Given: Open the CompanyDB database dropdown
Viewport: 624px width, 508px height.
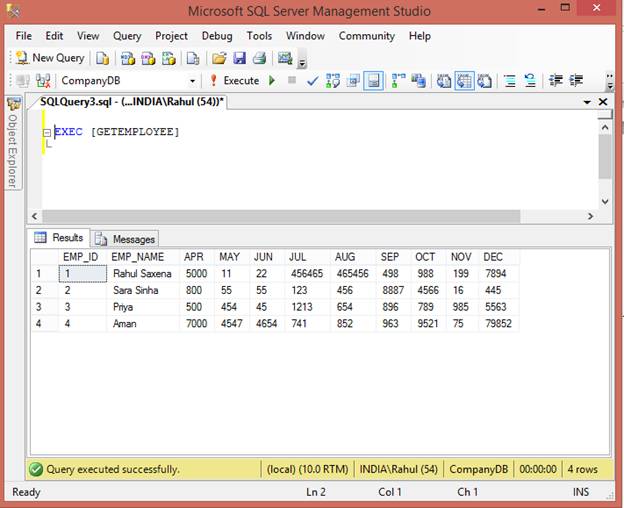Looking at the screenshot, I should [192, 81].
